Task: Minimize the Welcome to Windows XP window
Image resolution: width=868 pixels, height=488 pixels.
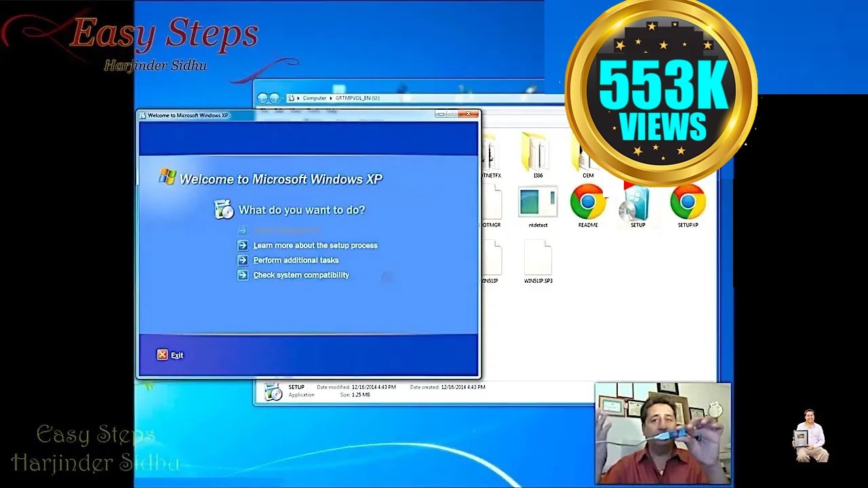Action: tap(441, 115)
